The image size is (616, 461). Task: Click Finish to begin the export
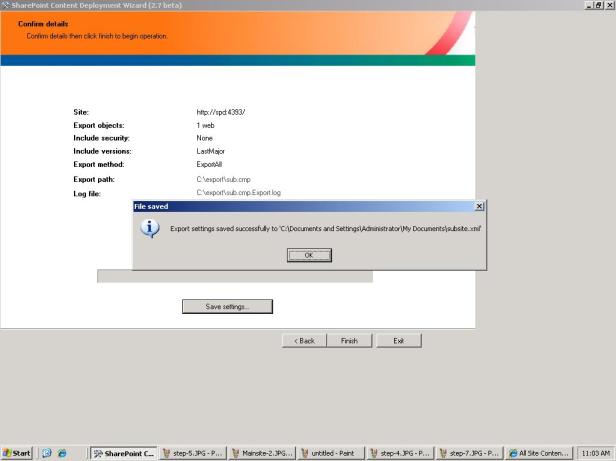349,340
